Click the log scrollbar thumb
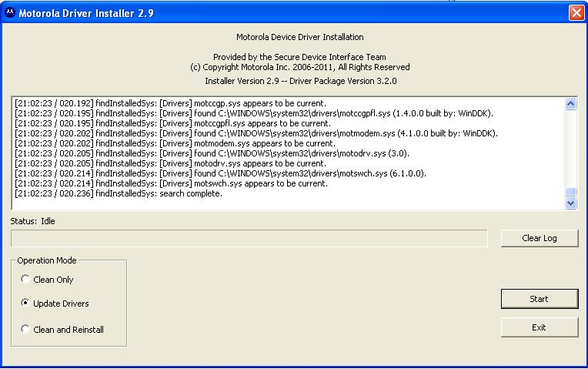The height and width of the screenshot is (369, 588). [571, 192]
